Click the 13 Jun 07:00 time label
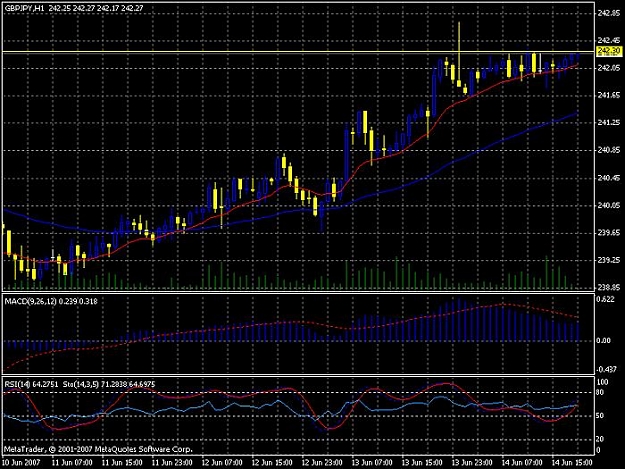This screenshot has height=469, width=625. pyautogui.click(x=372, y=463)
